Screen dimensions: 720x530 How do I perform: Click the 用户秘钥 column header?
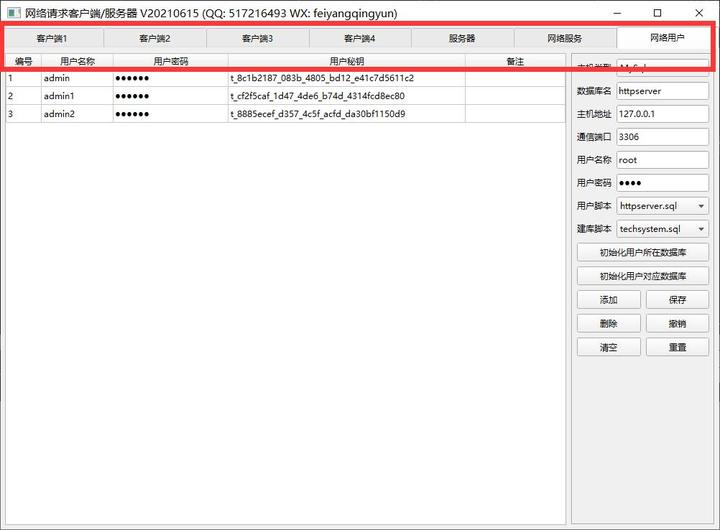tap(347, 61)
